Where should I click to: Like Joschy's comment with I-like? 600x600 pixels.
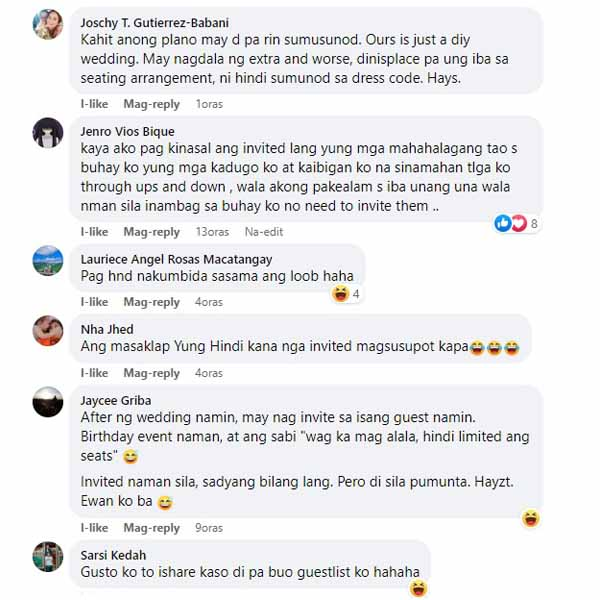pos(94,104)
